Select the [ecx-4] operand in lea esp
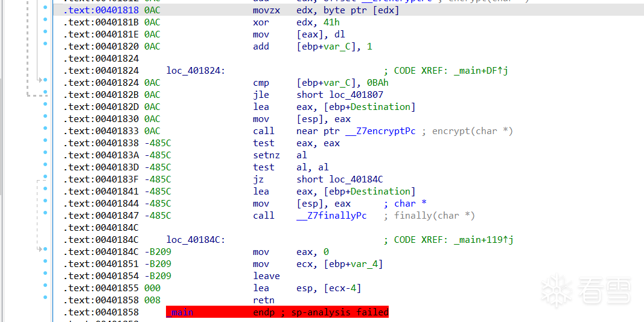 343,288
